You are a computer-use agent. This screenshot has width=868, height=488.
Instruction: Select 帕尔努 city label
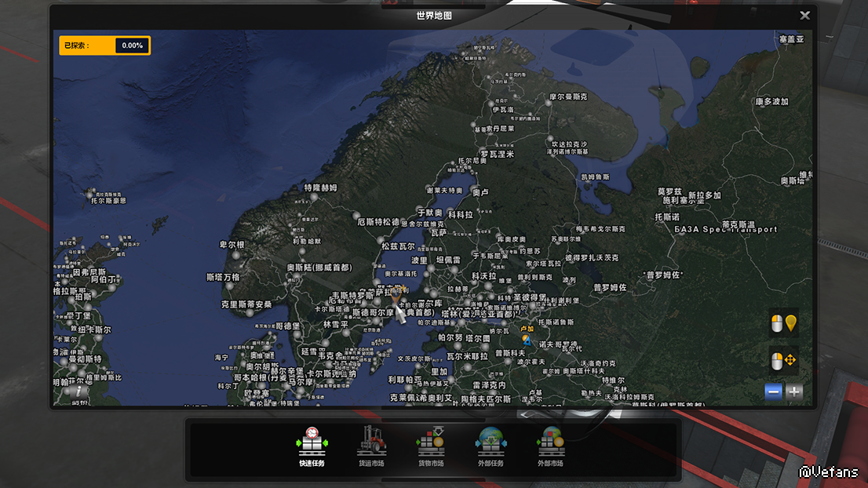pos(450,337)
